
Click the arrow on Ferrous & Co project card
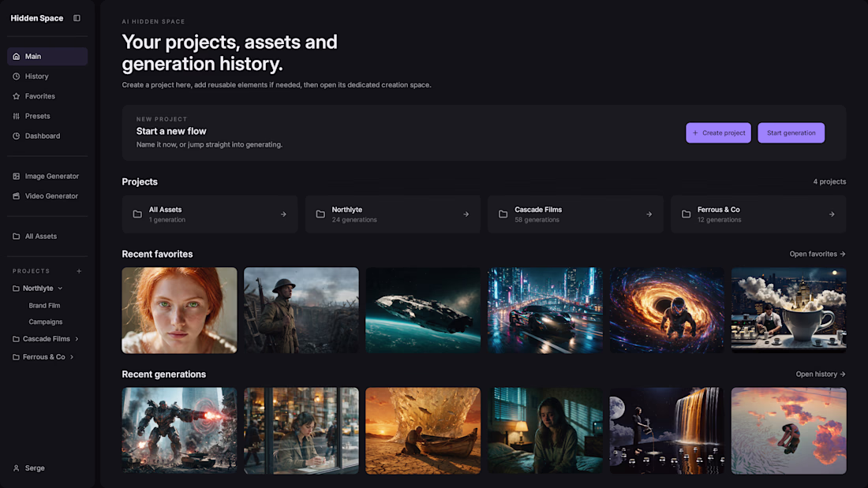pos(832,214)
